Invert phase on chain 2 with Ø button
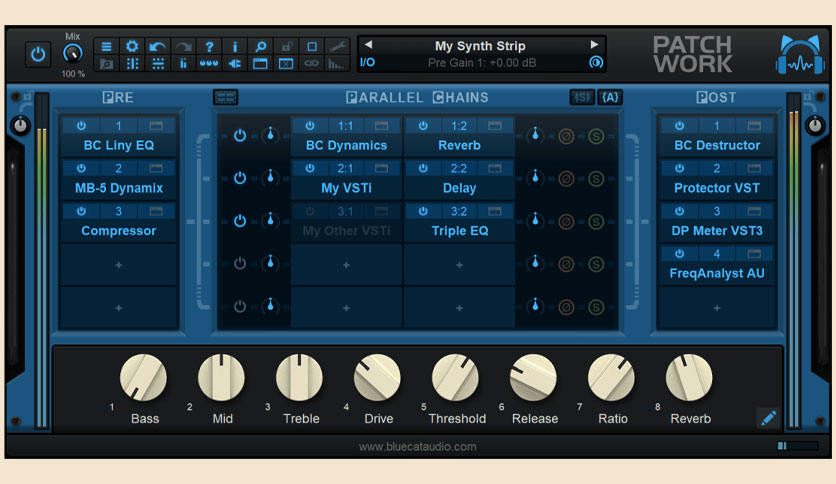The image size is (836, 484). [x=566, y=179]
